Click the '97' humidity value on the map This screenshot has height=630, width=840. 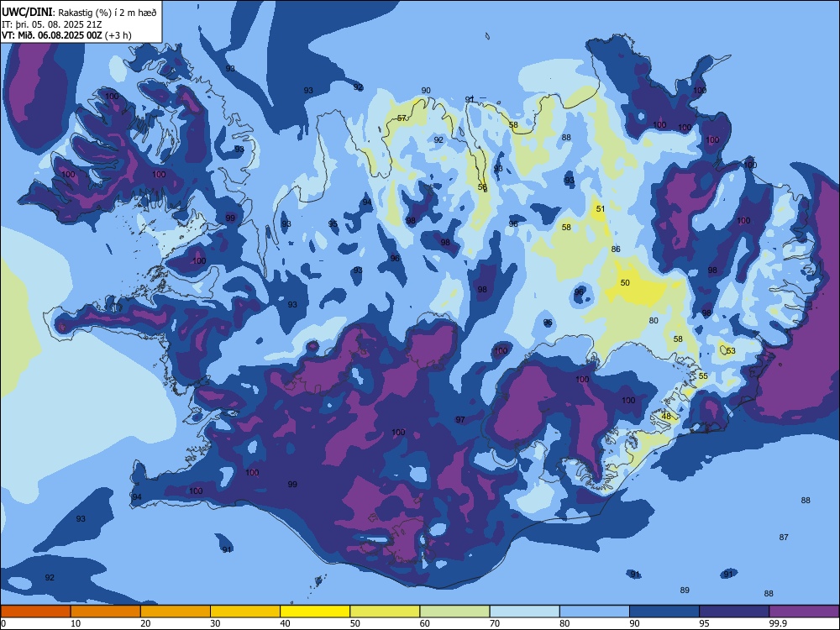(460, 419)
